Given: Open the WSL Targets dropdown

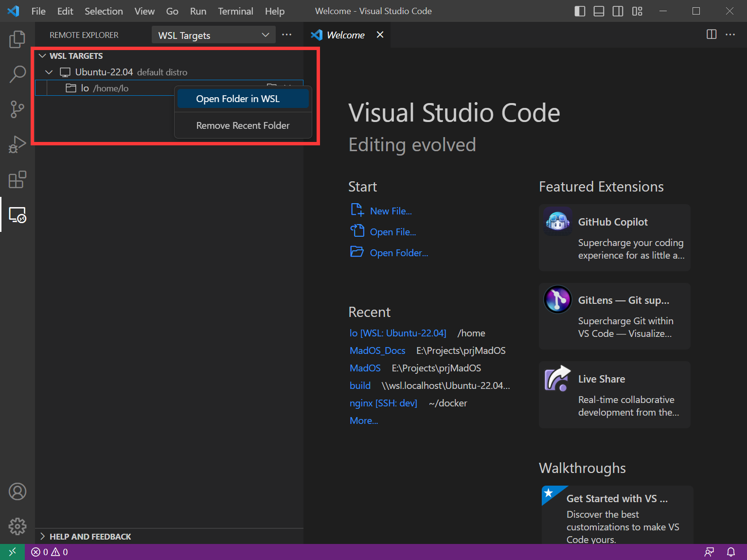Looking at the screenshot, I should pos(213,35).
